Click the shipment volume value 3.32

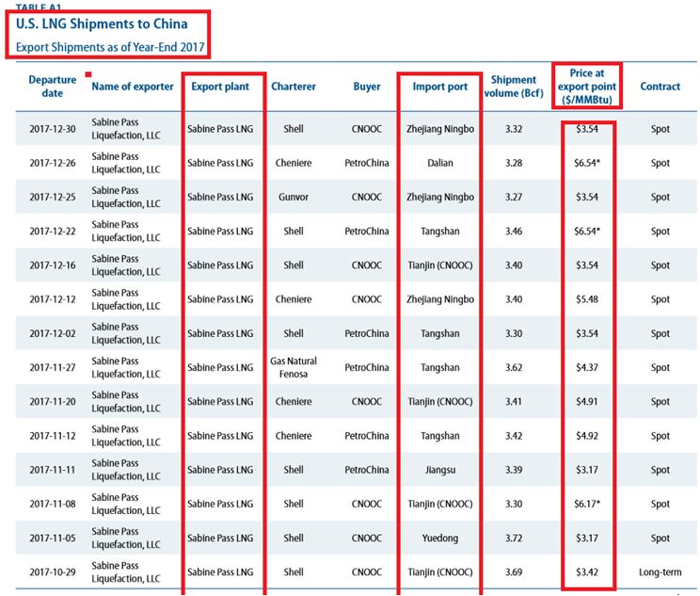click(x=514, y=129)
